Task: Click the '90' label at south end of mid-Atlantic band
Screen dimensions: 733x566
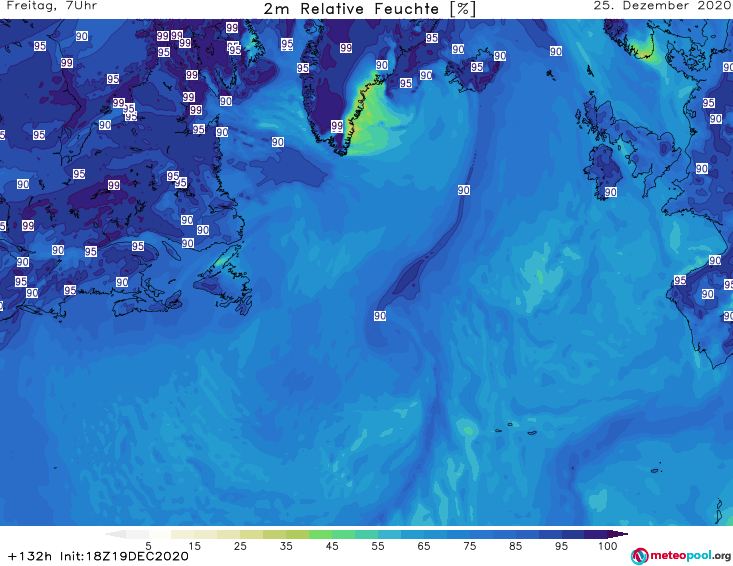Action: click(380, 316)
